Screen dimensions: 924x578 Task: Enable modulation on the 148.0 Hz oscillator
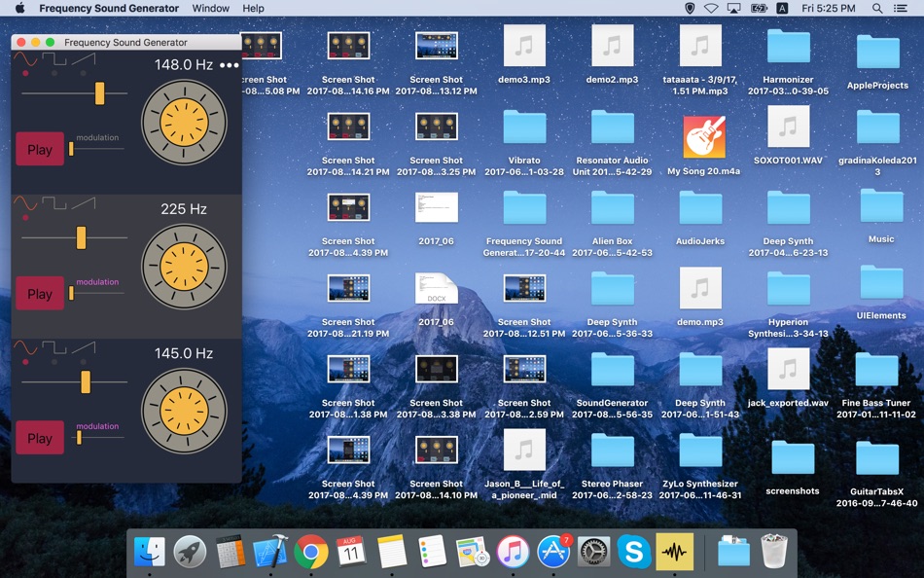pyautogui.click(x=97, y=138)
